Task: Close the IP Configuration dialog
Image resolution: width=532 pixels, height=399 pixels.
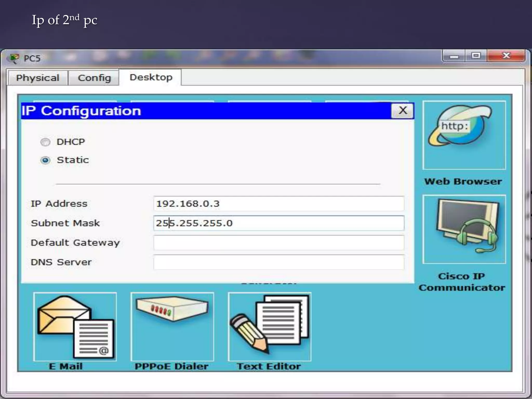Action: (x=402, y=111)
